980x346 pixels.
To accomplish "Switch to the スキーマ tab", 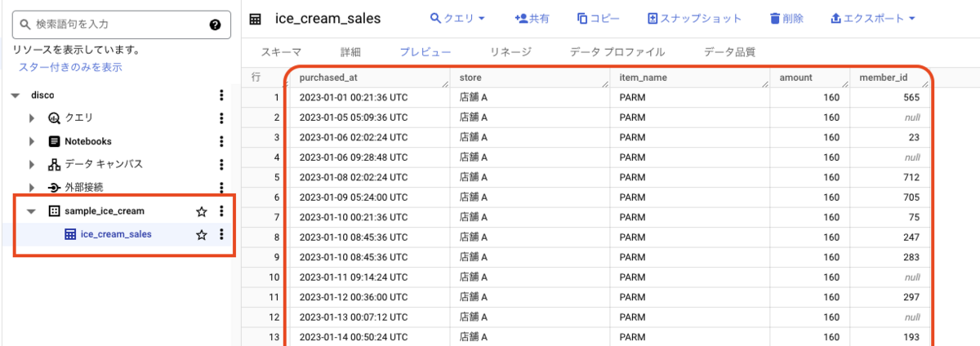I will point(281,51).
